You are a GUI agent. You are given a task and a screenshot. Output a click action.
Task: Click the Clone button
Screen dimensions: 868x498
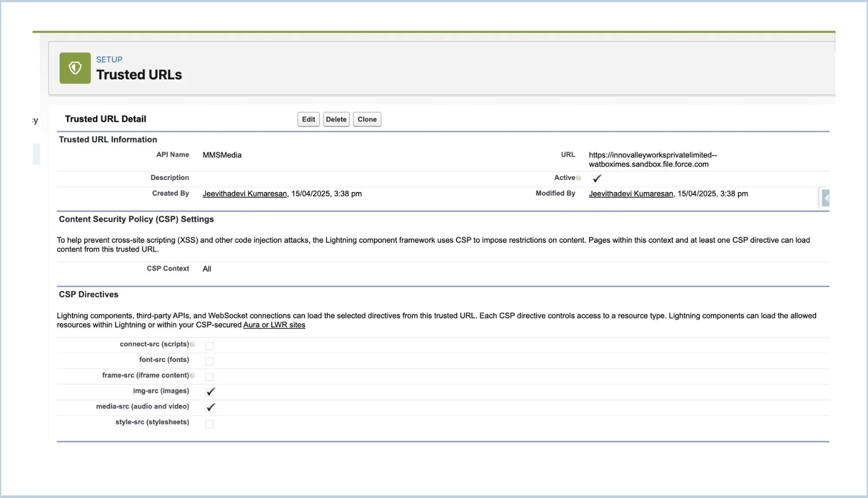[367, 119]
